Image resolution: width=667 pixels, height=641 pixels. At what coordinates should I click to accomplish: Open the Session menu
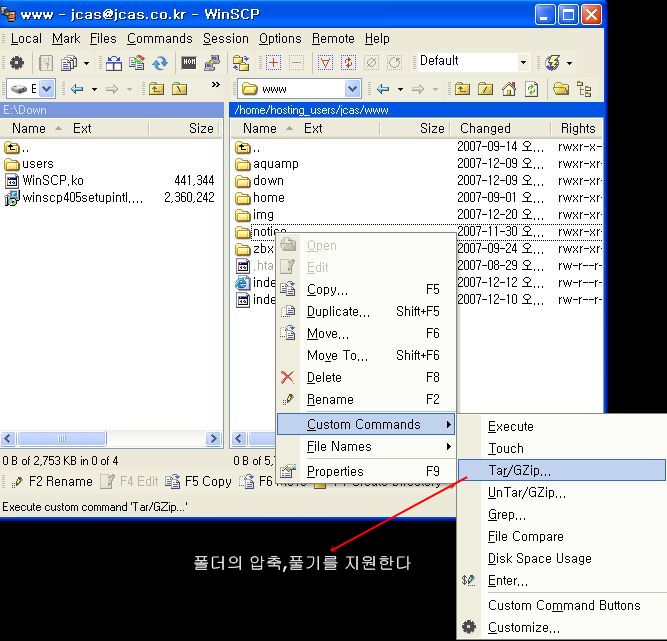(x=225, y=39)
